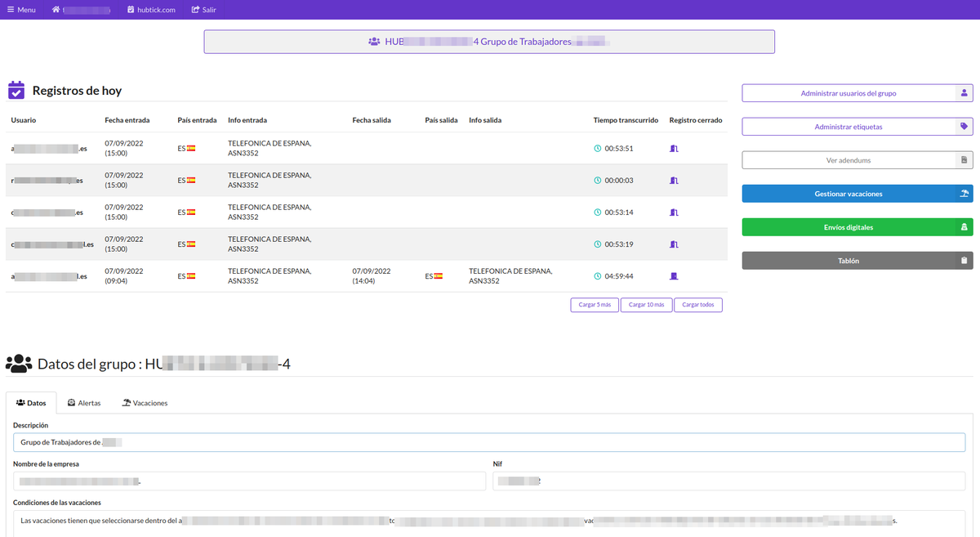Click the tag icon beside Administrar etiquetas

964,127
